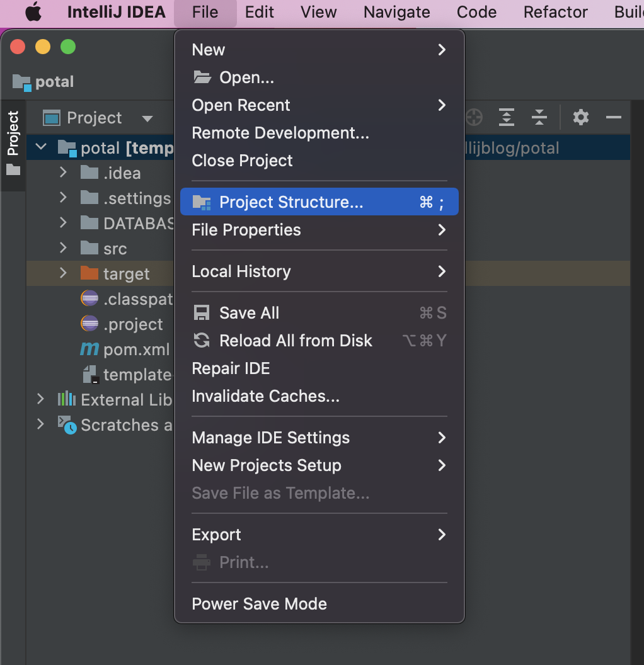Click the Maven m icon of pom.xml
The width and height of the screenshot is (644, 665).
pyautogui.click(x=89, y=349)
